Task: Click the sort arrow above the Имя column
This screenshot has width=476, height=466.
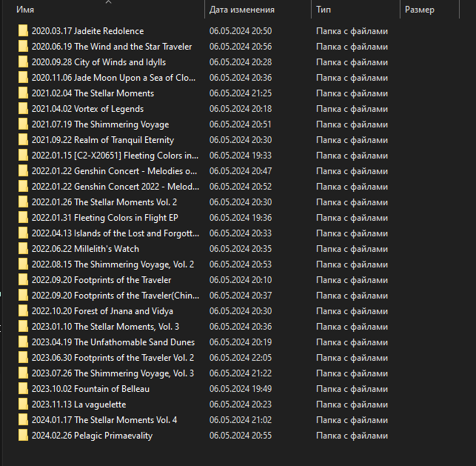Action: tap(108, 2)
